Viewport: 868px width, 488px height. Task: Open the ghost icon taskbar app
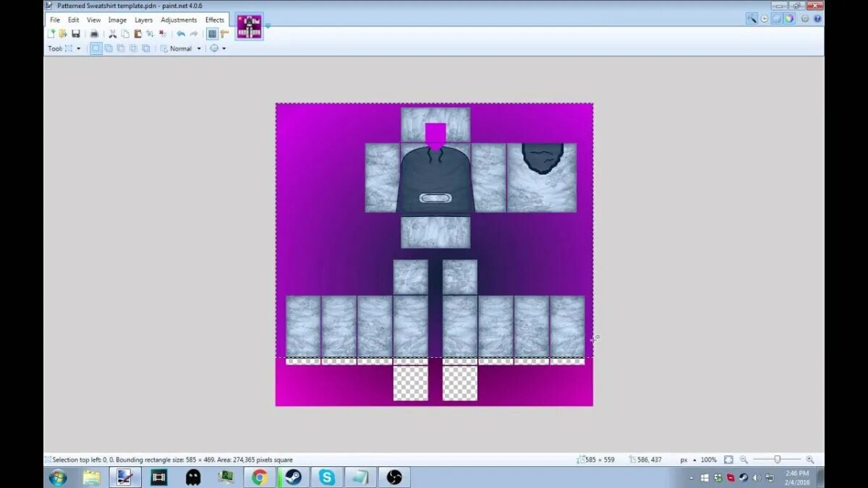193,477
